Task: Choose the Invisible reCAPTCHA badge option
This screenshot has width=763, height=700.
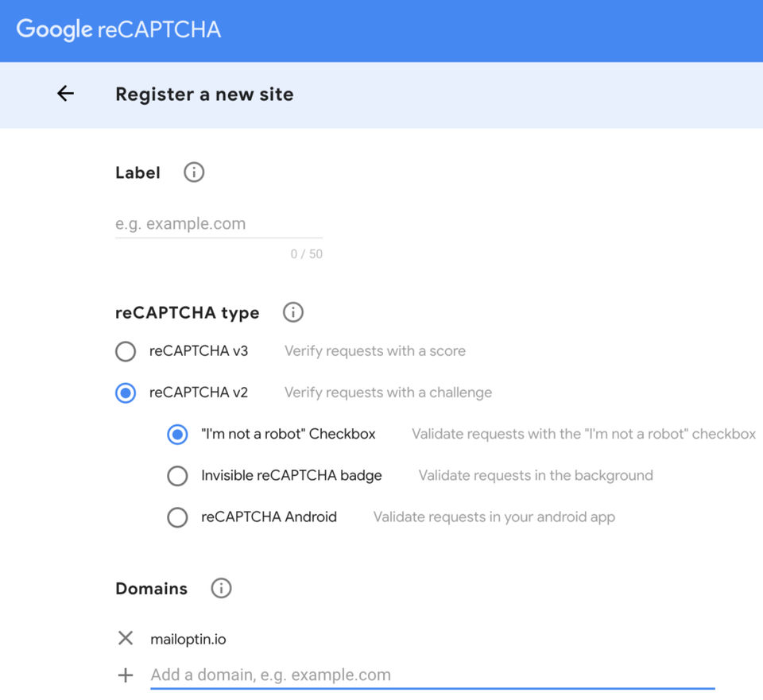Action: pos(177,476)
